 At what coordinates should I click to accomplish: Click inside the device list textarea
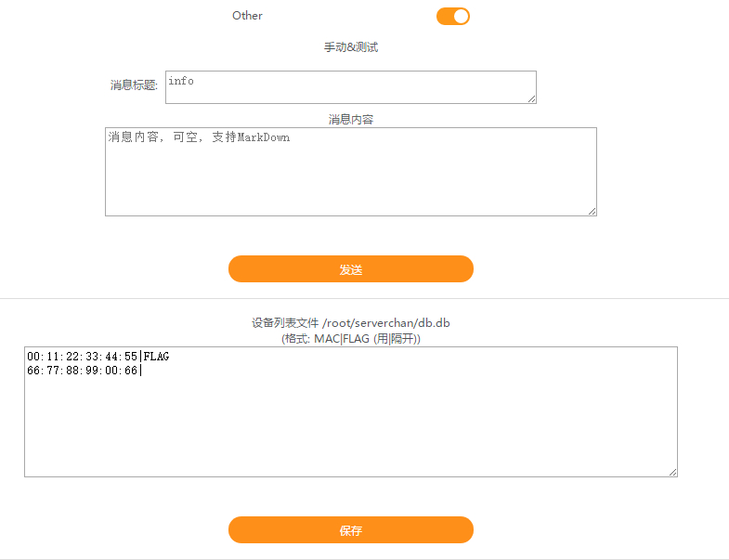[x=351, y=411]
